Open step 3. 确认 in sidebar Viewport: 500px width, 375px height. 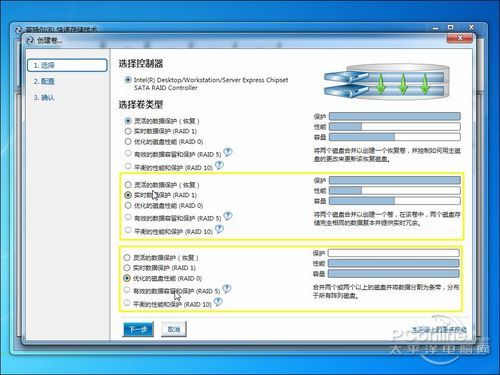44,98
